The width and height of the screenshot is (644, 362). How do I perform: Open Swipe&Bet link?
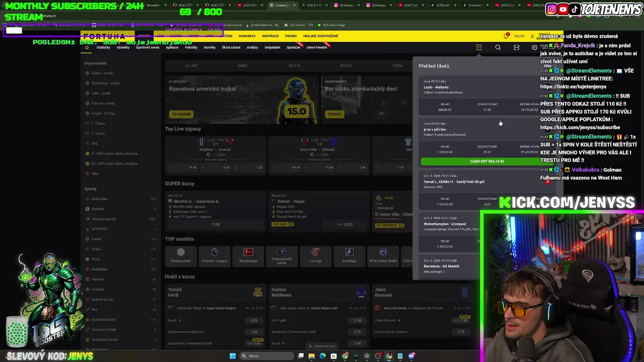272,47
